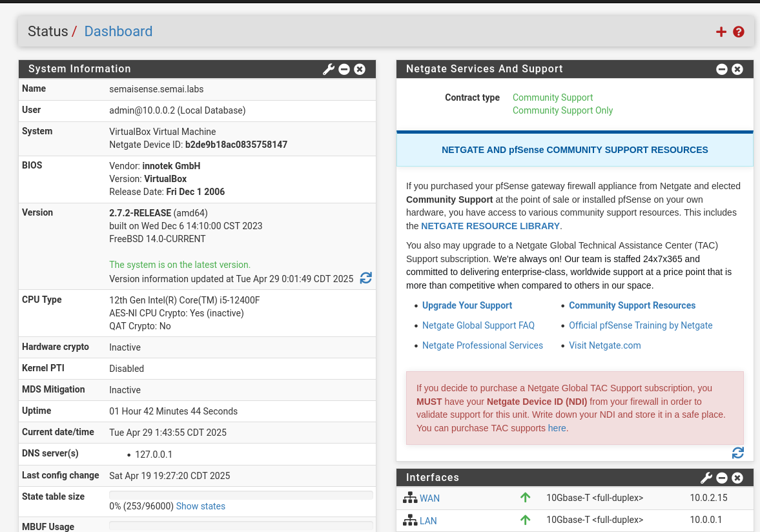Viewport: 760px width, 532px height.
Task: Click the LAN up-arrow status icon
Action: coord(525,520)
